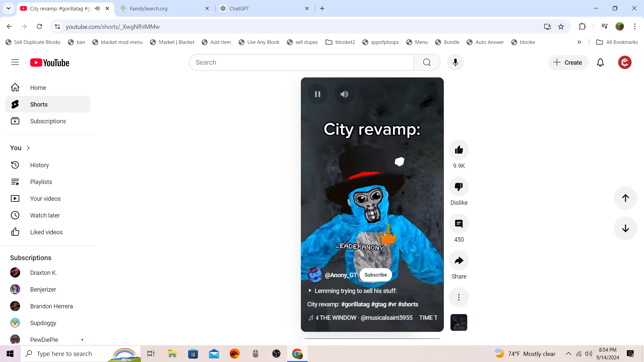Image resolution: width=644 pixels, height=362 pixels.
Task: Open the sound thumbnail below the actions
Action: click(459, 322)
